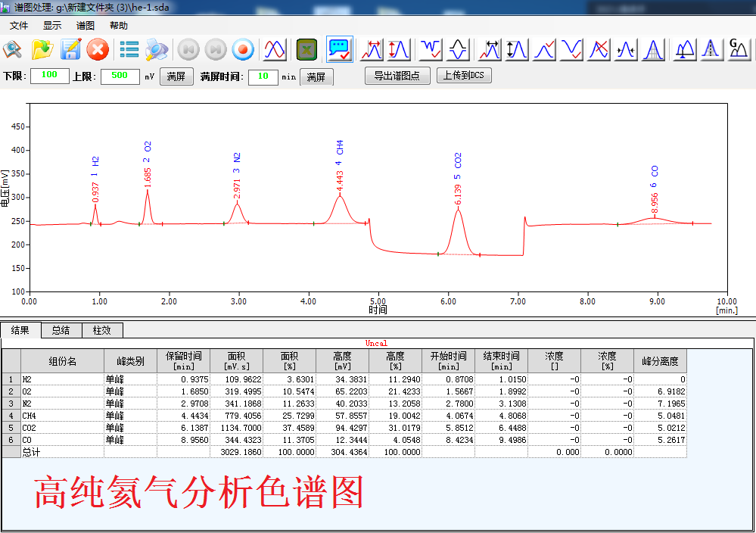This screenshot has width=756, height=533.
Task: Click the 上传到DCS button
Action: pyautogui.click(x=464, y=75)
